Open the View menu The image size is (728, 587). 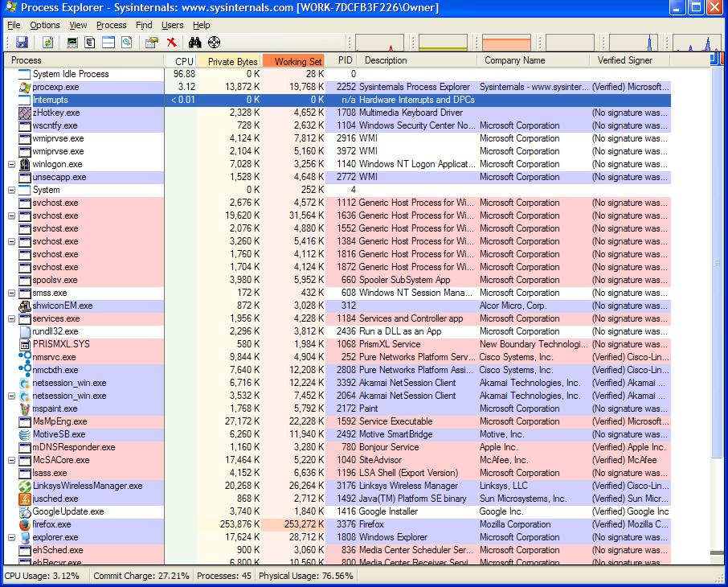point(78,25)
